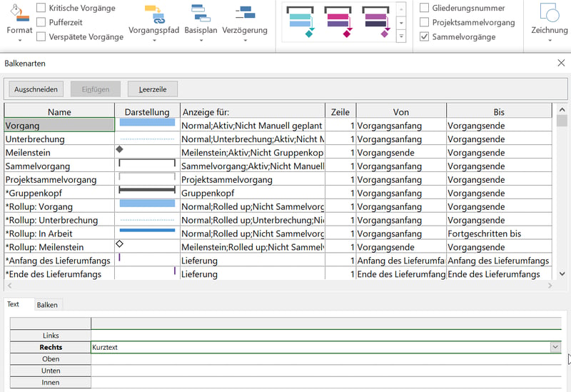Click the Unten text field
Screen dimensions: 571x392
click(326, 371)
